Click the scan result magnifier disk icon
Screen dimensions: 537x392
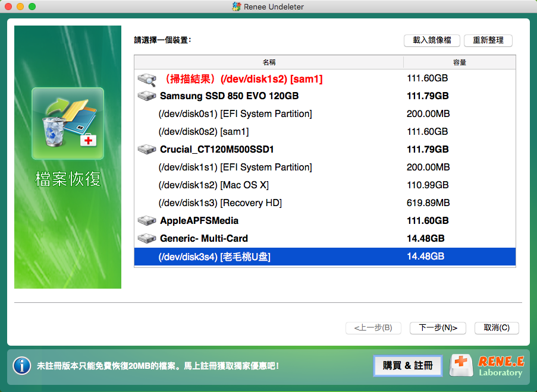[147, 80]
